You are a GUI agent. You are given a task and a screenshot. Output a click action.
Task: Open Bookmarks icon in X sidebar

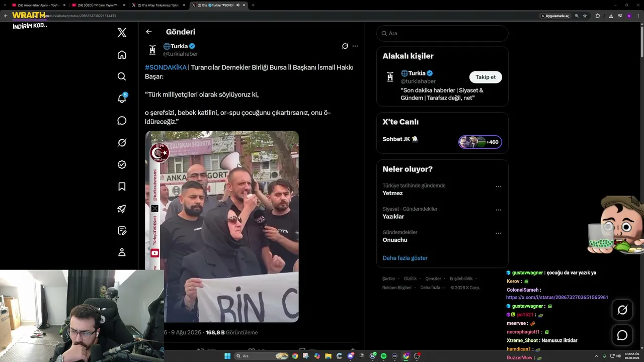pyautogui.click(x=122, y=187)
